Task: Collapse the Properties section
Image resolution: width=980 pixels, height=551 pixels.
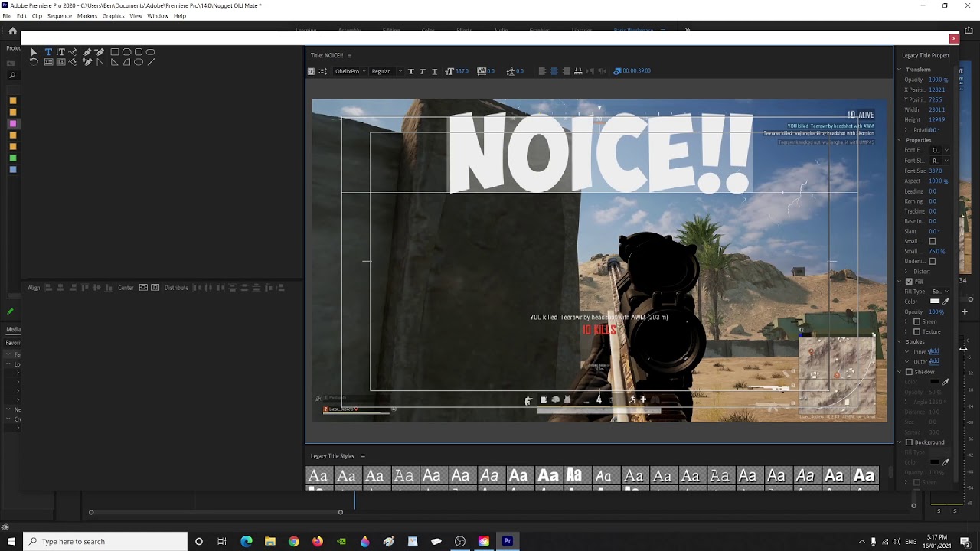Action: pos(900,140)
